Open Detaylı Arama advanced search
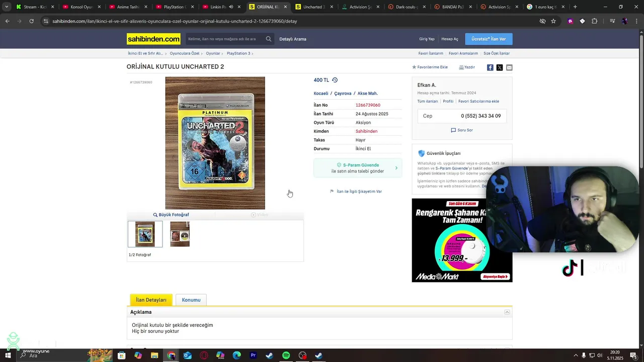Viewport: 644px width, 362px height. tap(293, 39)
